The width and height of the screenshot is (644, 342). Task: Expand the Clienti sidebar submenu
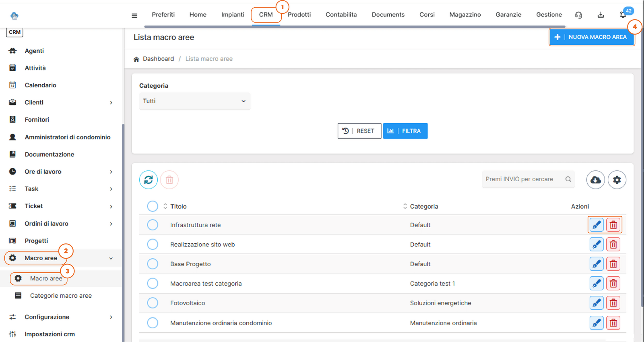(x=111, y=103)
